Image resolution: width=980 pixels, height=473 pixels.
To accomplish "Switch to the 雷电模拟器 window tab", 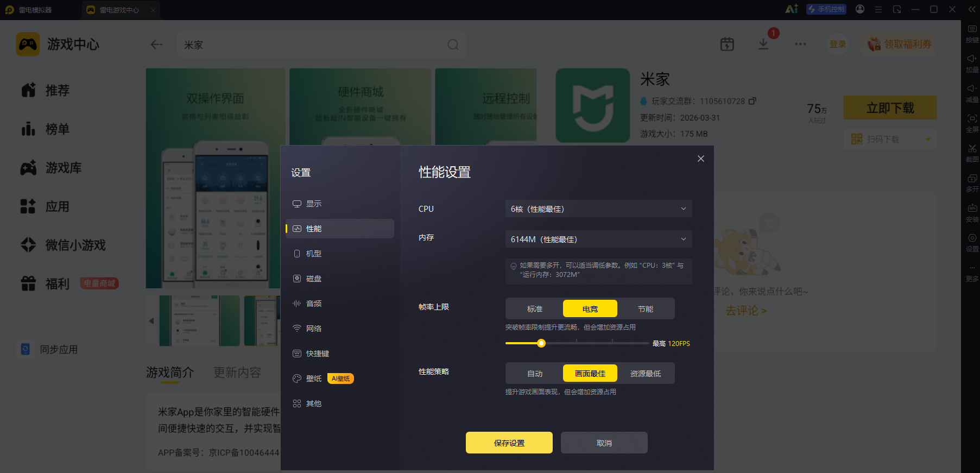I will pyautogui.click(x=29, y=10).
